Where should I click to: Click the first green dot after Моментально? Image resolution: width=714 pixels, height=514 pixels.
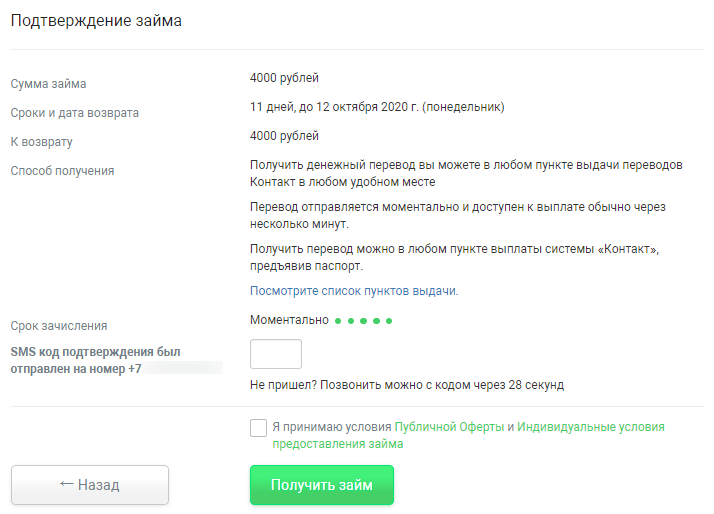pyautogui.click(x=338, y=321)
